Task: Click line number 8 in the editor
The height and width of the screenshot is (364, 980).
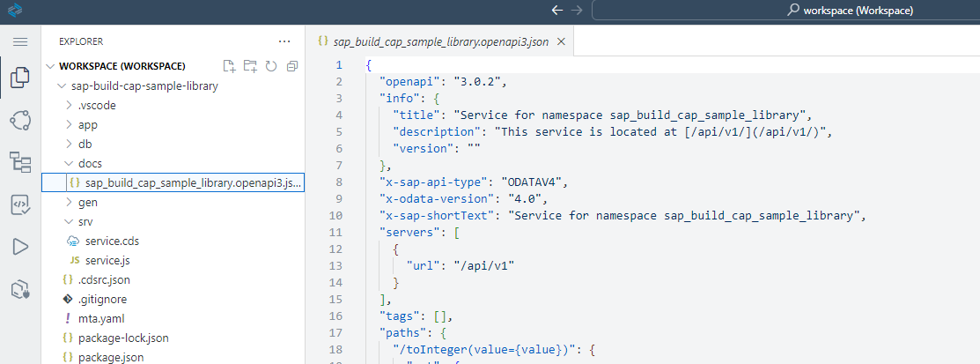Action: point(339,182)
